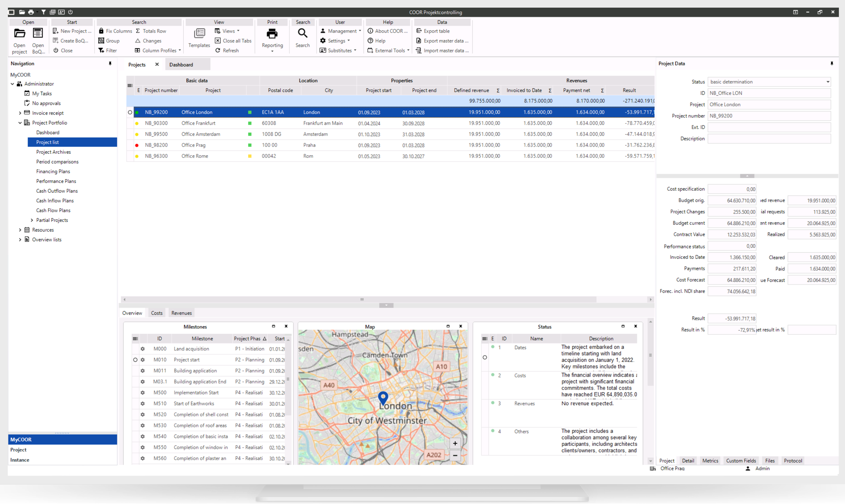
Task: Click the Reporting printer icon
Action: point(272,34)
